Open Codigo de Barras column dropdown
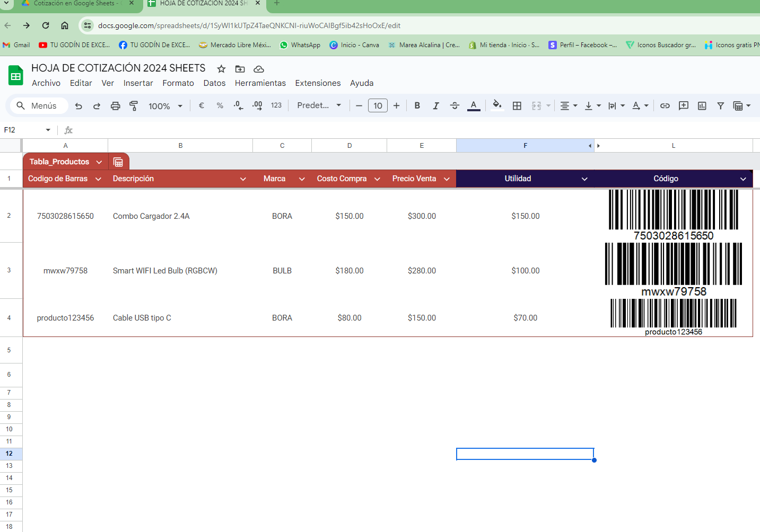The image size is (760, 532). pos(98,179)
